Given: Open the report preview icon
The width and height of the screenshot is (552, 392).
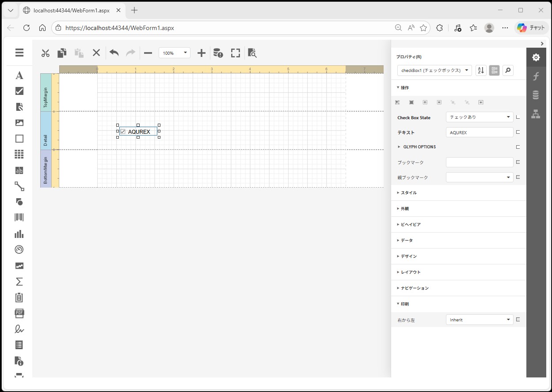Looking at the screenshot, I should click(252, 53).
